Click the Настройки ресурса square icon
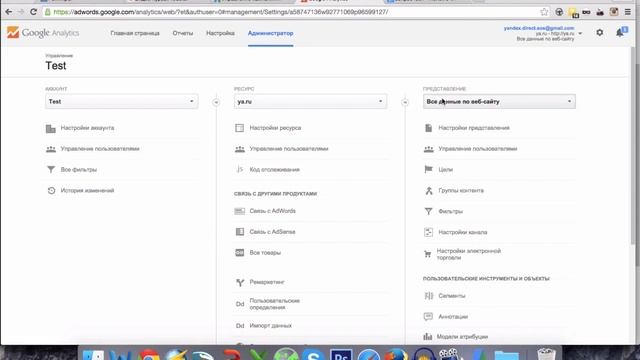 coord(240,128)
